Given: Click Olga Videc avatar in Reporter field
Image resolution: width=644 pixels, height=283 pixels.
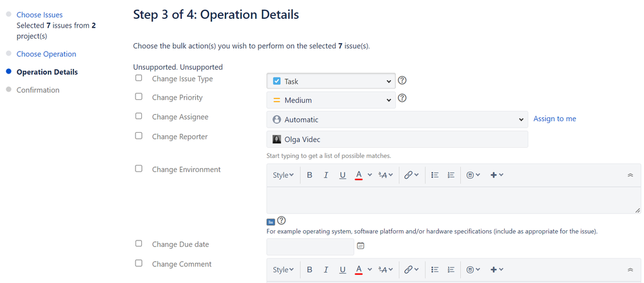Looking at the screenshot, I should [x=277, y=139].
